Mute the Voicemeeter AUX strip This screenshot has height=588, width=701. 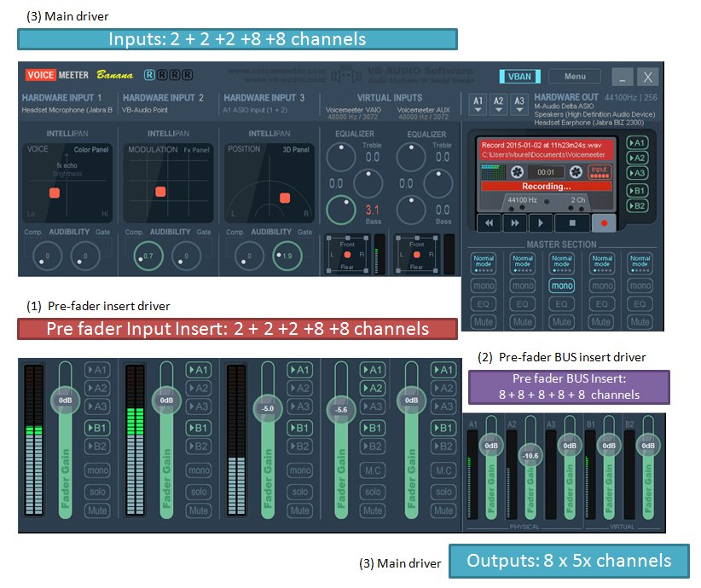[443, 510]
